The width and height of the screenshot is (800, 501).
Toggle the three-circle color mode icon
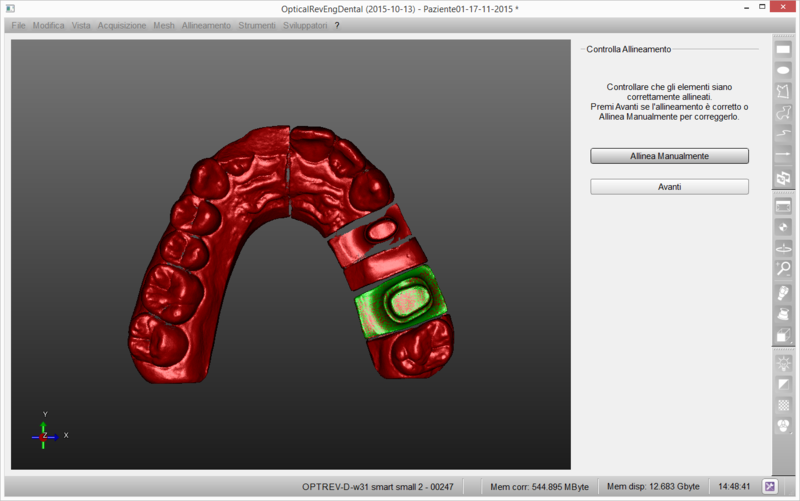click(x=784, y=426)
